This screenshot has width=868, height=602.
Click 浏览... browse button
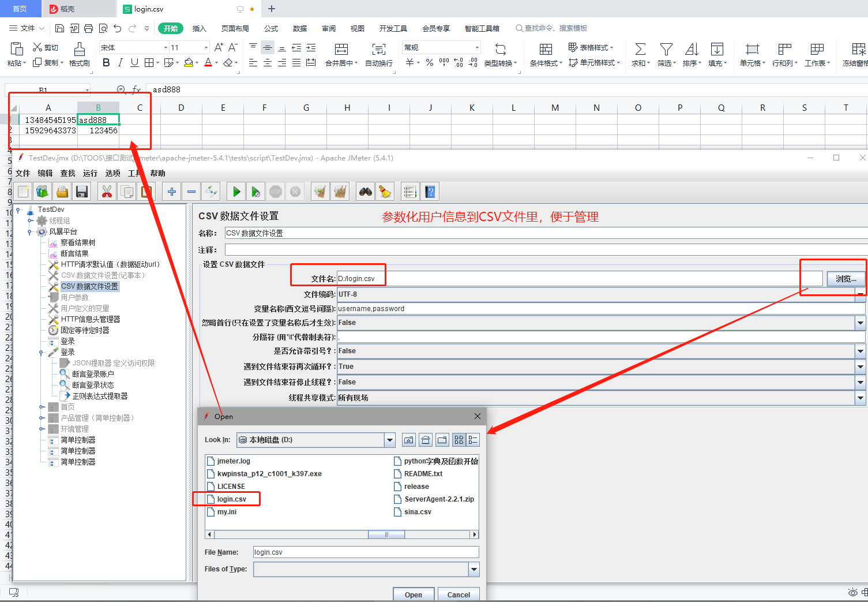(x=846, y=279)
